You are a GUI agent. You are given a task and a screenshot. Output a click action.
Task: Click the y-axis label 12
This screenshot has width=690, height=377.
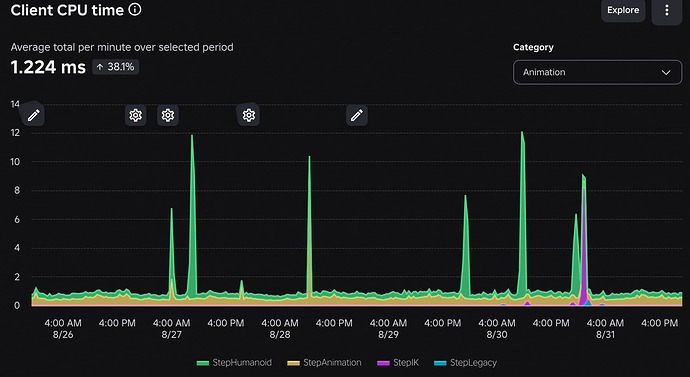(x=15, y=133)
